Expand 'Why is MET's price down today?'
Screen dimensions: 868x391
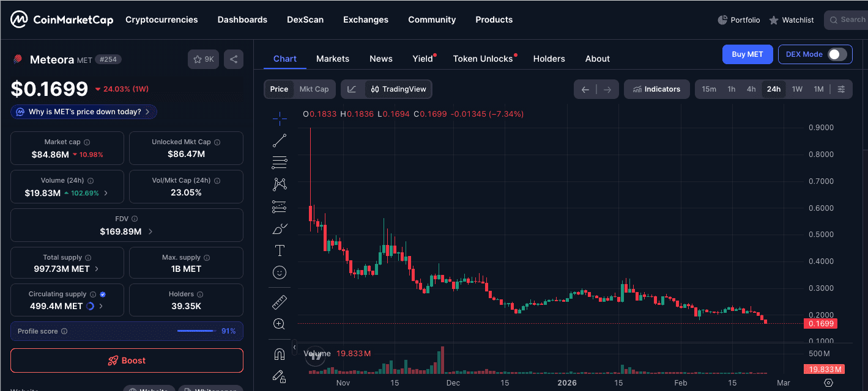[84, 112]
